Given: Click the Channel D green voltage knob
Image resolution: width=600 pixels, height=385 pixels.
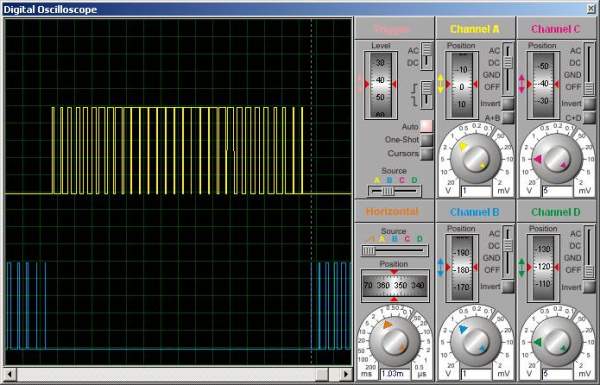Looking at the screenshot, I should 557,341.
